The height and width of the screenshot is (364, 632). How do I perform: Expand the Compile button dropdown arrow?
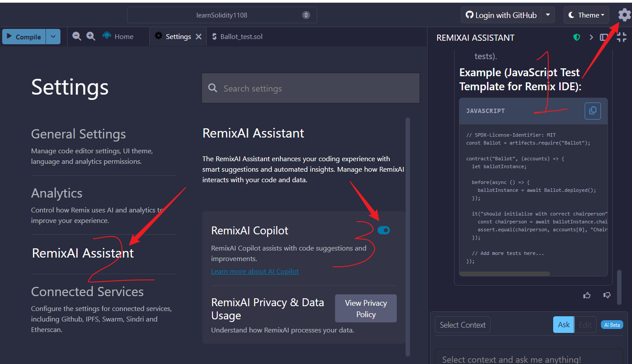tap(53, 37)
